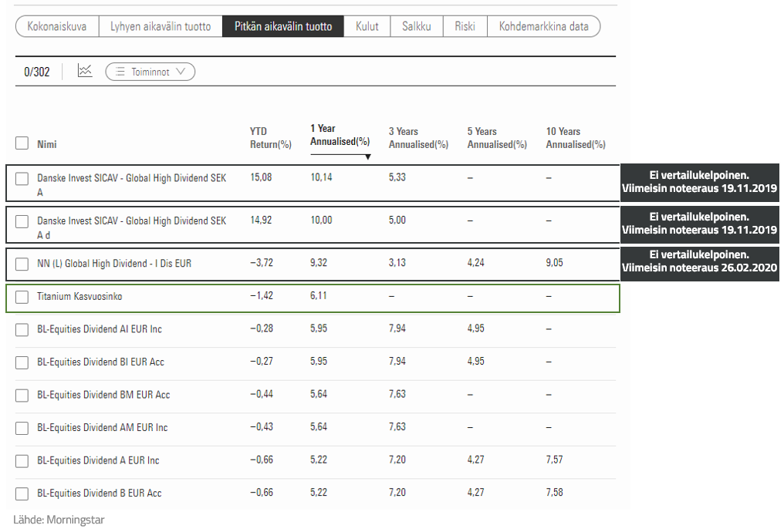Open BL-Equities Dividend BI EUR Acc fund
The image size is (784, 532).
click(x=100, y=362)
